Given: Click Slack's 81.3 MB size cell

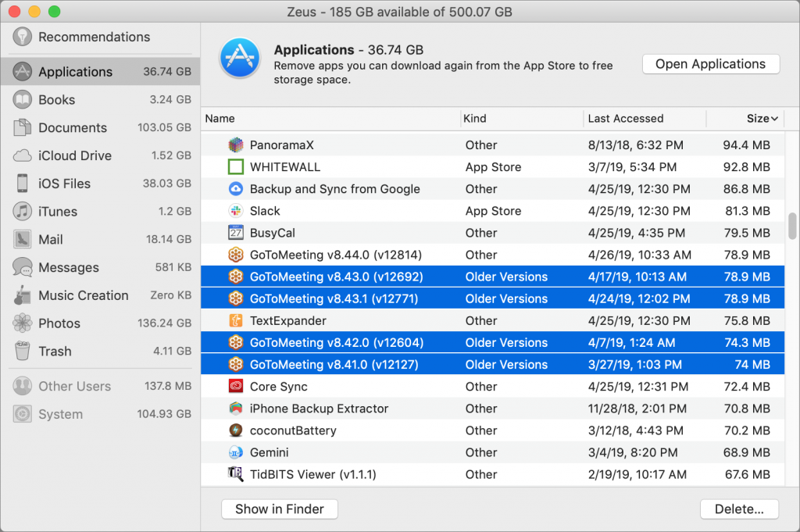Looking at the screenshot, I should [x=746, y=211].
